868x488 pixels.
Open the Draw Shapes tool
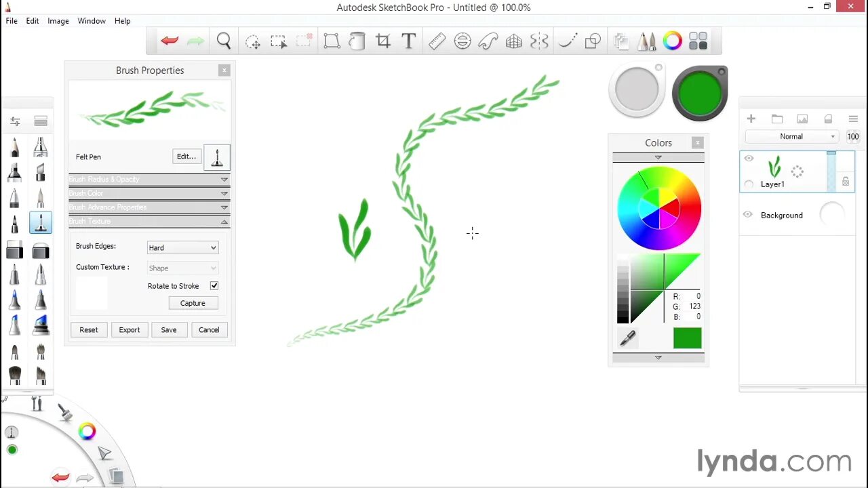point(593,41)
